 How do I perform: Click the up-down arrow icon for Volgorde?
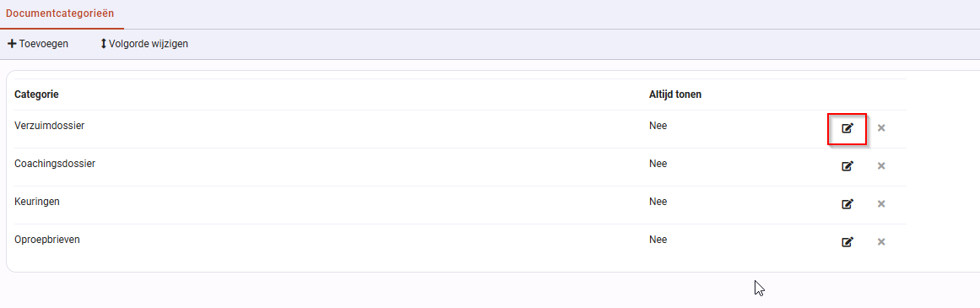coord(103,44)
